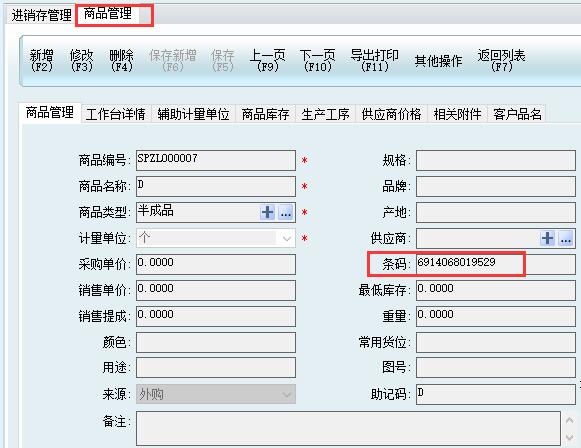Screen dimensions: 581x448
Task: Click 导出打印 (F11) button
Action: pyautogui.click(x=375, y=61)
